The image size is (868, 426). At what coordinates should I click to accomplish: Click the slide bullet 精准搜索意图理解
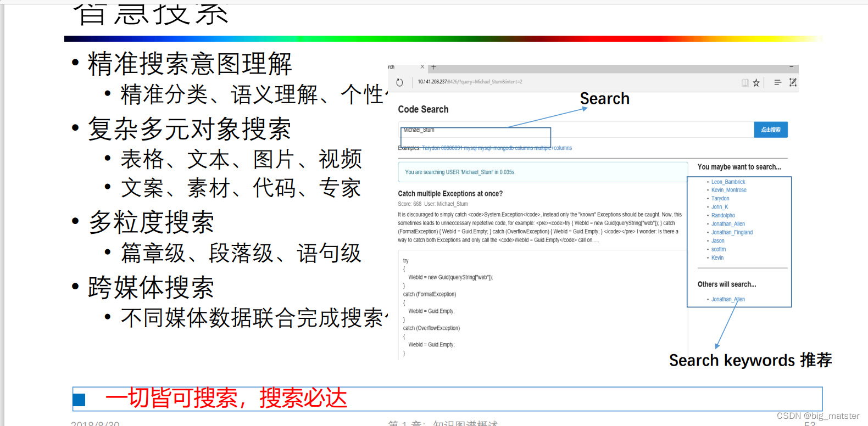click(190, 64)
